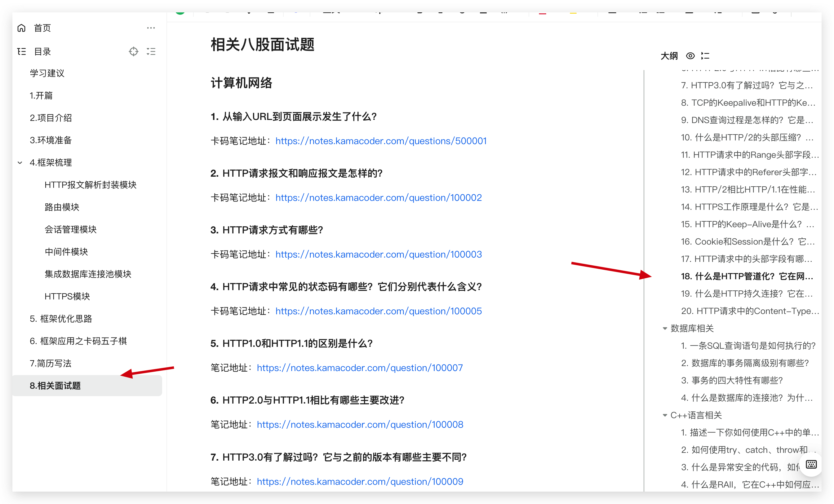This screenshot has width=834, height=504.
Task: Select HTTPS模块 in the directory
Action: [x=67, y=297]
